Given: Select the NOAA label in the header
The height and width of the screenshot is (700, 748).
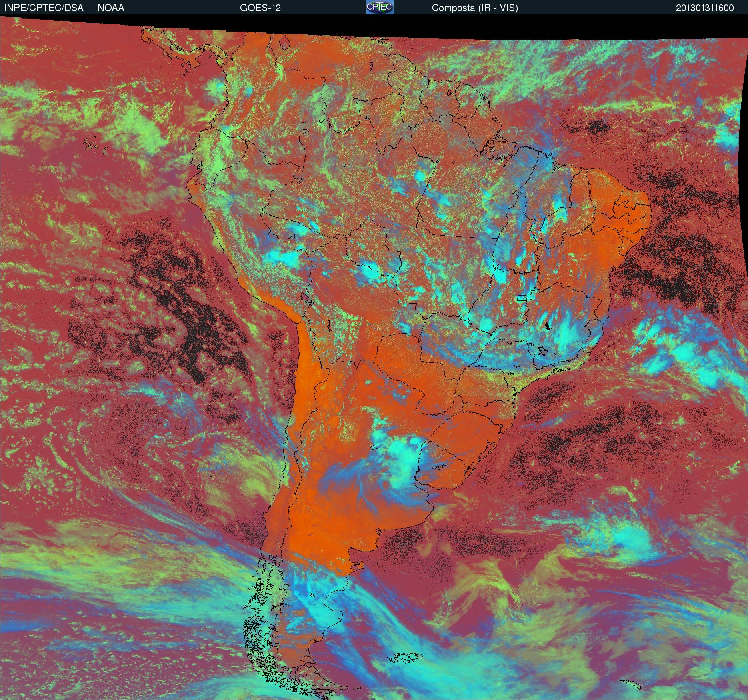Looking at the screenshot, I should [111, 8].
